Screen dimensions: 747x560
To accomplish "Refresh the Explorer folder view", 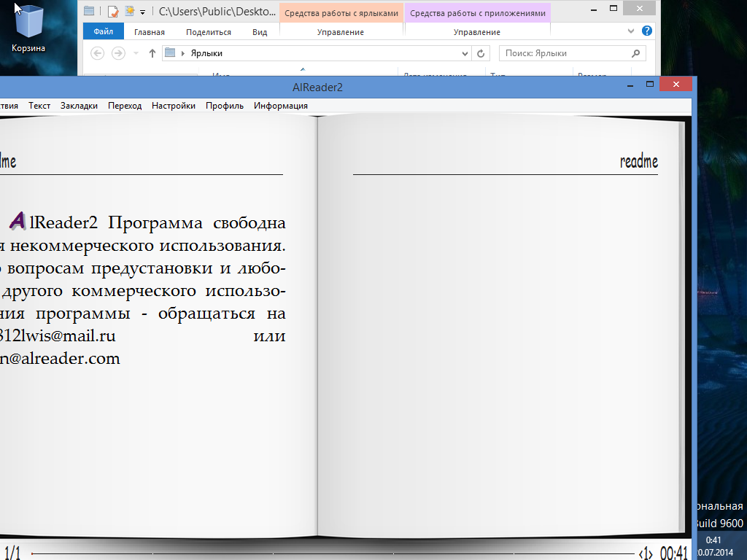I will point(481,53).
